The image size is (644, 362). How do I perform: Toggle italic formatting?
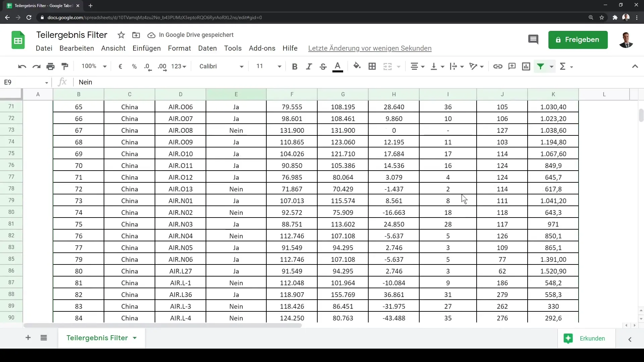pos(309,66)
